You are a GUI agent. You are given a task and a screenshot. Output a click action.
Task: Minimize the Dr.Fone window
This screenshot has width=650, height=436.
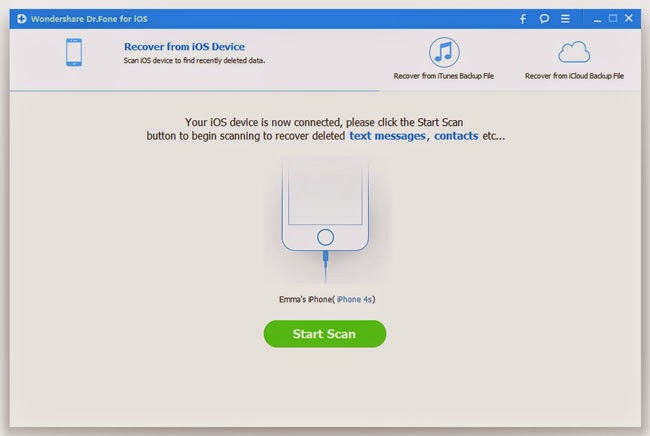pos(597,19)
